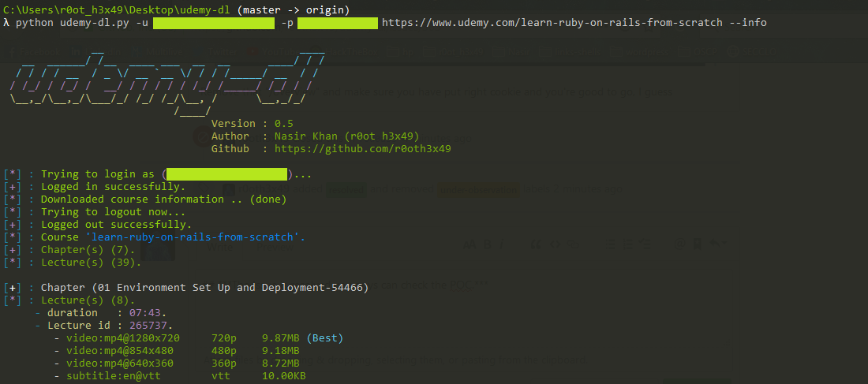Click the '9.18MB' file size
This screenshot has height=384, width=868.
click(x=281, y=351)
